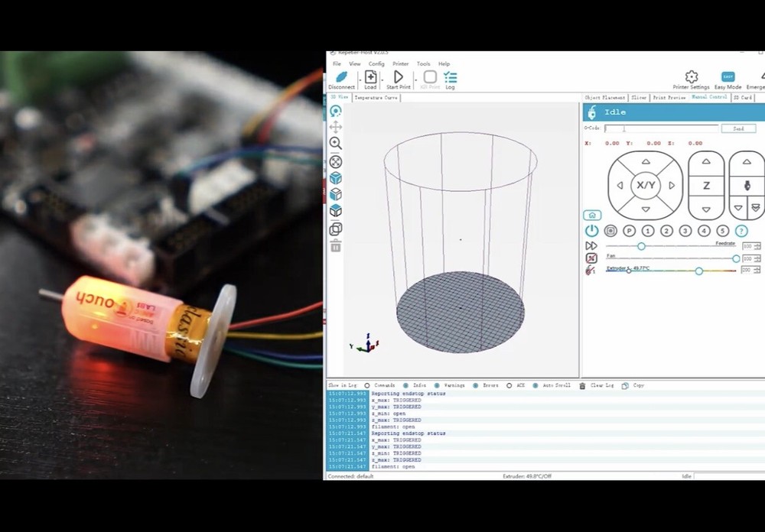Select the zoom magnifier tool
Viewport: 765px width, 532px height.
[335, 143]
